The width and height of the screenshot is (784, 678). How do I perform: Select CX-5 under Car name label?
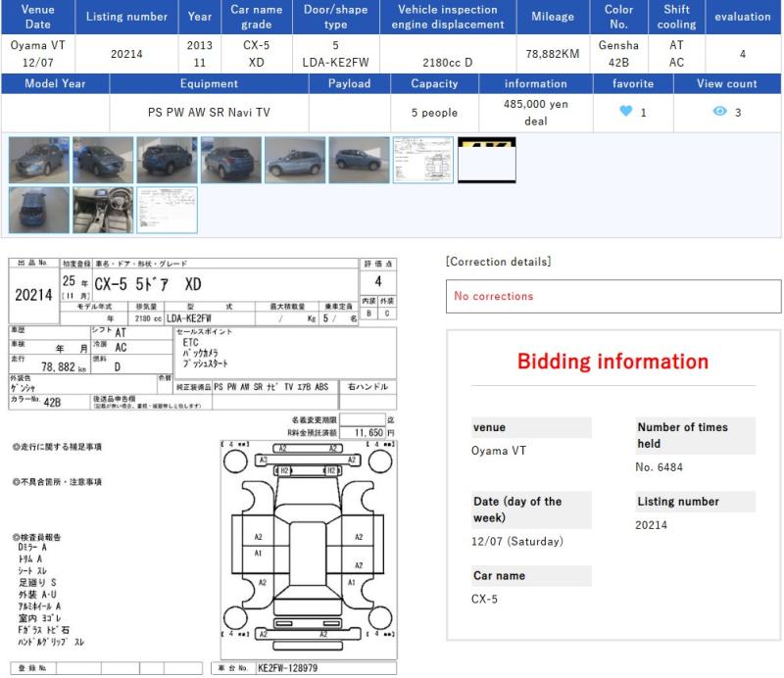(484, 599)
